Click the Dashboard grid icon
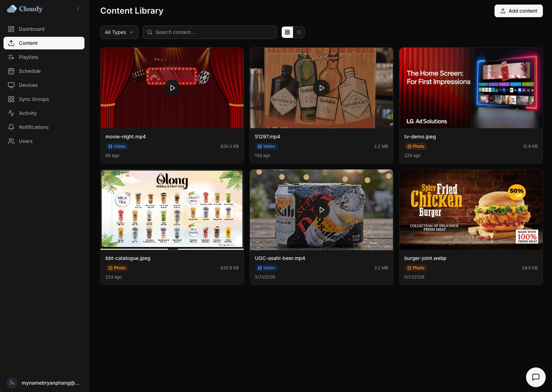 coord(11,29)
